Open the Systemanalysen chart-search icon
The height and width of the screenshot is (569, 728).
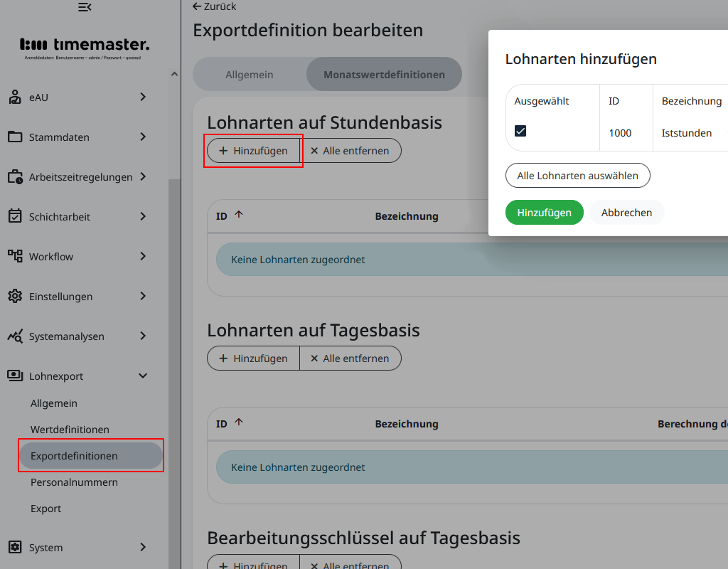15,336
